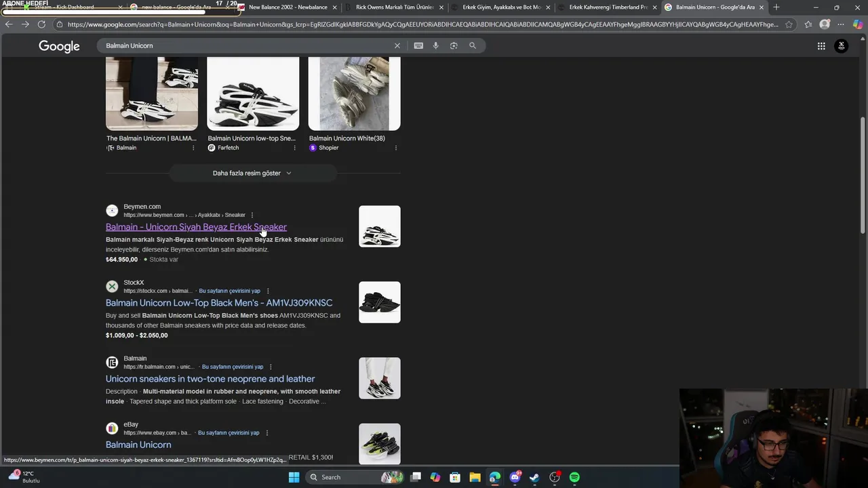Open Task View from the taskbar
This screenshot has width=868, height=488.
[416, 477]
